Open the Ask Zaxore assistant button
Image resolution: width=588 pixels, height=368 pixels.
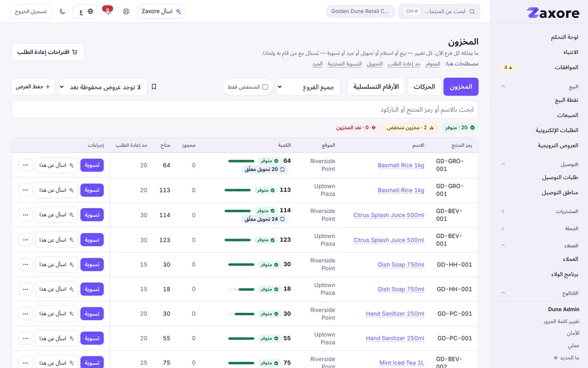tap(161, 11)
